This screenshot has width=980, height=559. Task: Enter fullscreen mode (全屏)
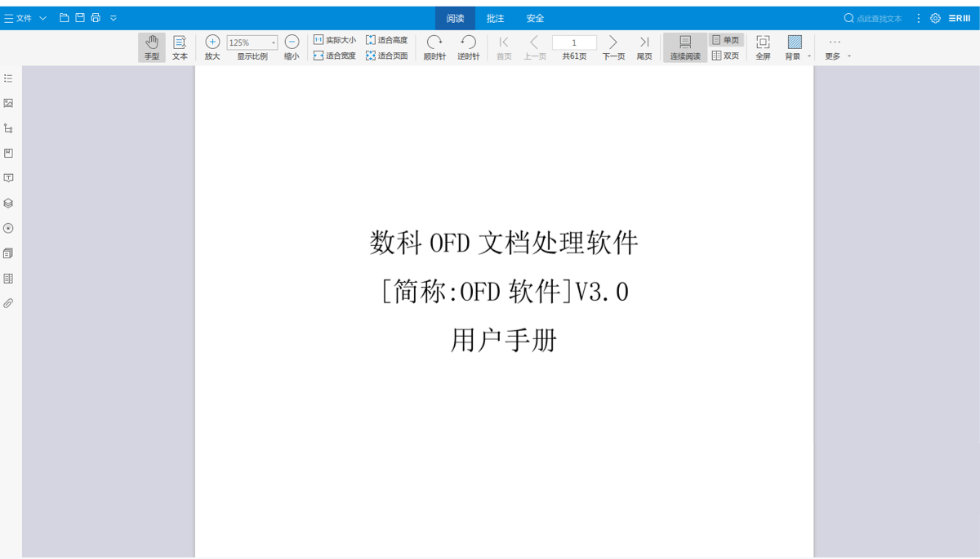763,47
